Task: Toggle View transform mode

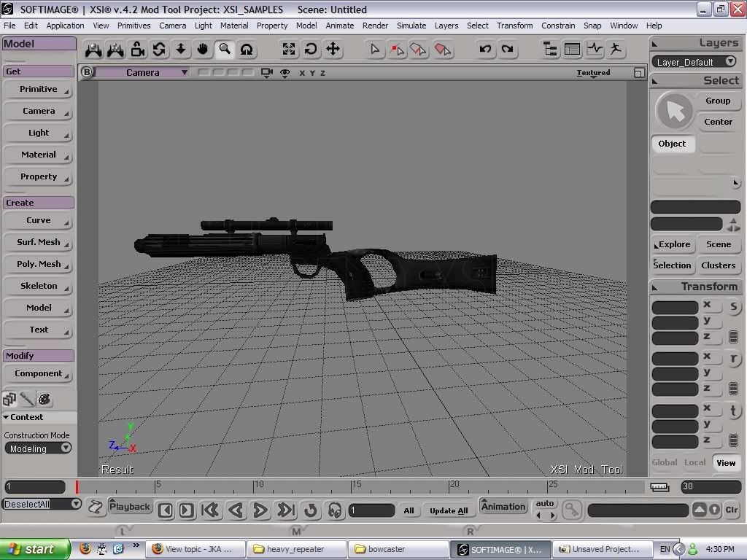Action: tap(726, 463)
